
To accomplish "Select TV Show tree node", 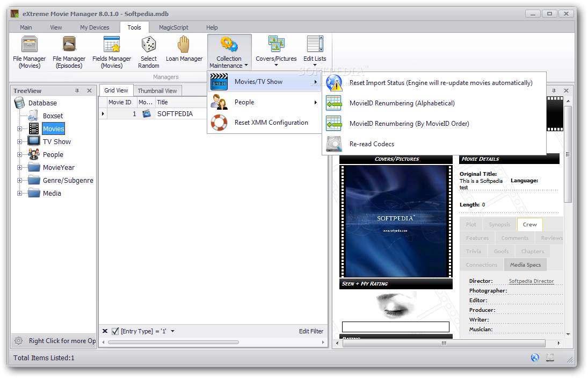I will [56, 142].
